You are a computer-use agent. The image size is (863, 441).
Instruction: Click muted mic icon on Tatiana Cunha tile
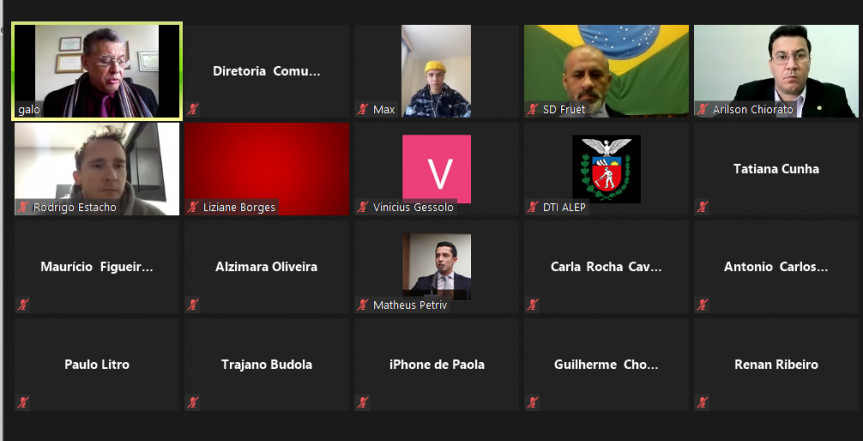click(x=702, y=207)
